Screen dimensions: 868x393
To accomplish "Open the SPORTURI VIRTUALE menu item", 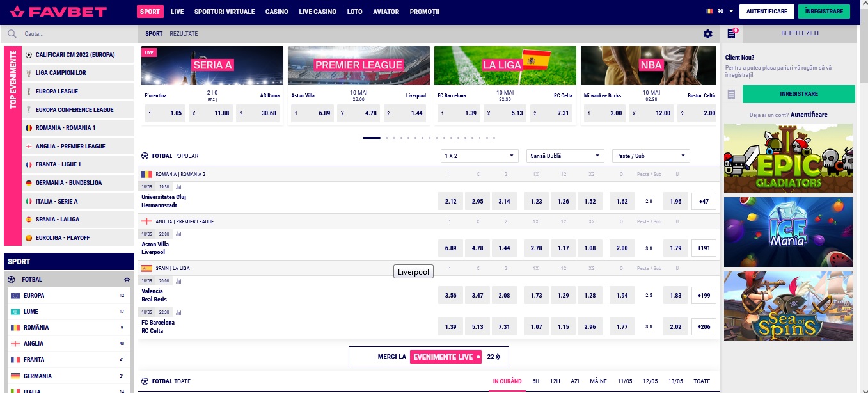I will pyautogui.click(x=225, y=12).
